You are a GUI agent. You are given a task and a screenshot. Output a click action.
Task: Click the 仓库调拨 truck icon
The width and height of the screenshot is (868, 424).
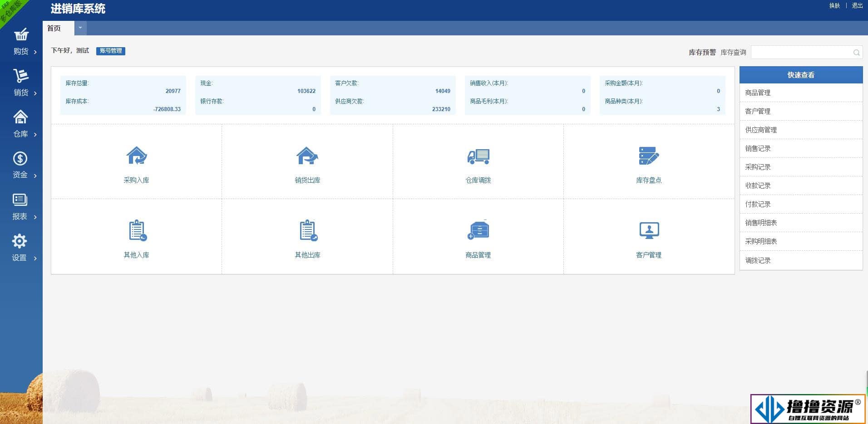478,156
